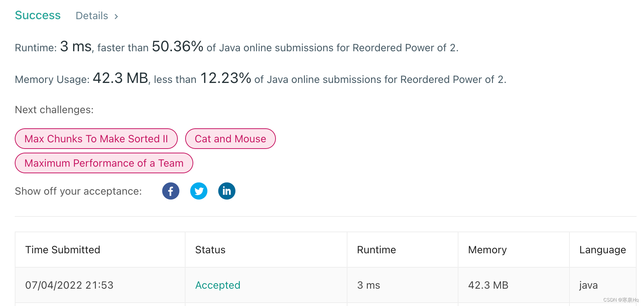Screen dimensions: 644x306
Task: Click the Runtime column header
Action: coord(376,250)
